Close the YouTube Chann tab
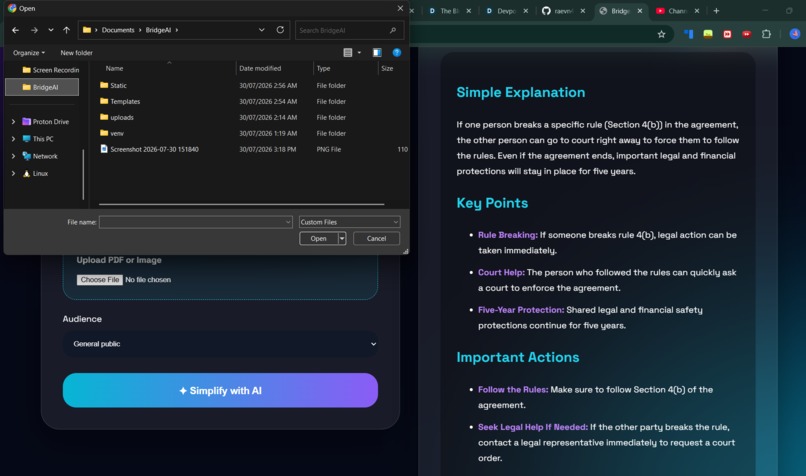This screenshot has width=806, height=476. pyautogui.click(x=697, y=11)
